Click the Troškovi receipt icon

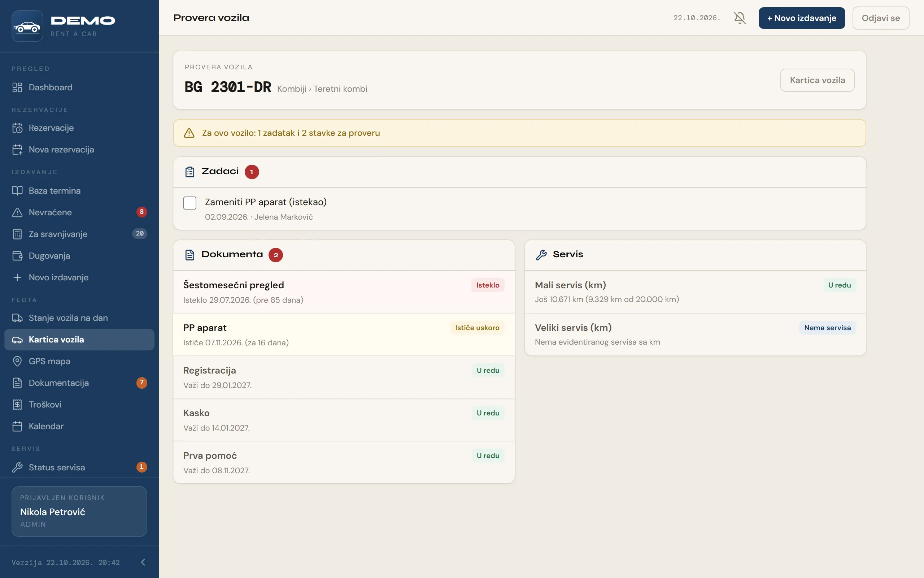pyautogui.click(x=17, y=405)
